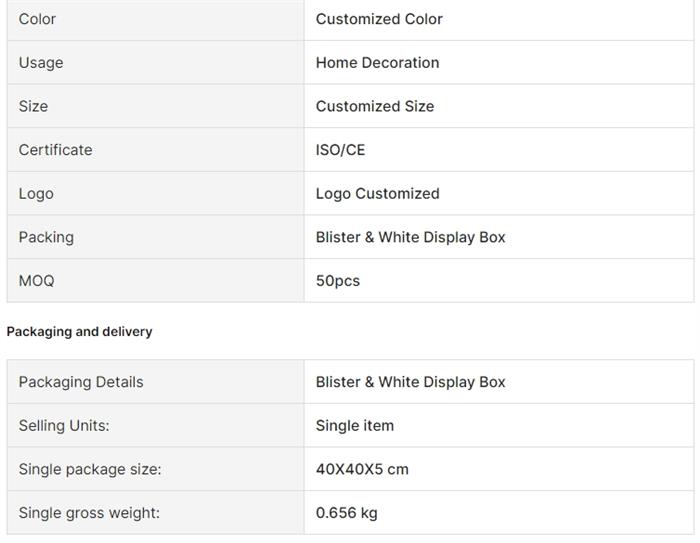The width and height of the screenshot is (700, 543).
Task: Click the "Customized Size" value cell
Action: click(375, 106)
